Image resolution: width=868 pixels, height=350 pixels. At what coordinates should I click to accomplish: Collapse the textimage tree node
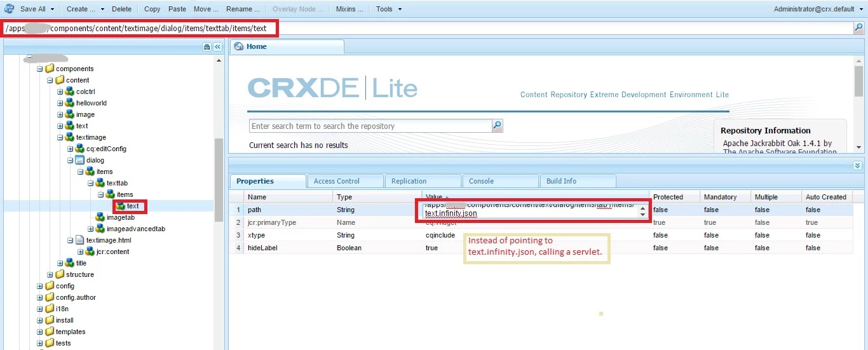(60, 137)
